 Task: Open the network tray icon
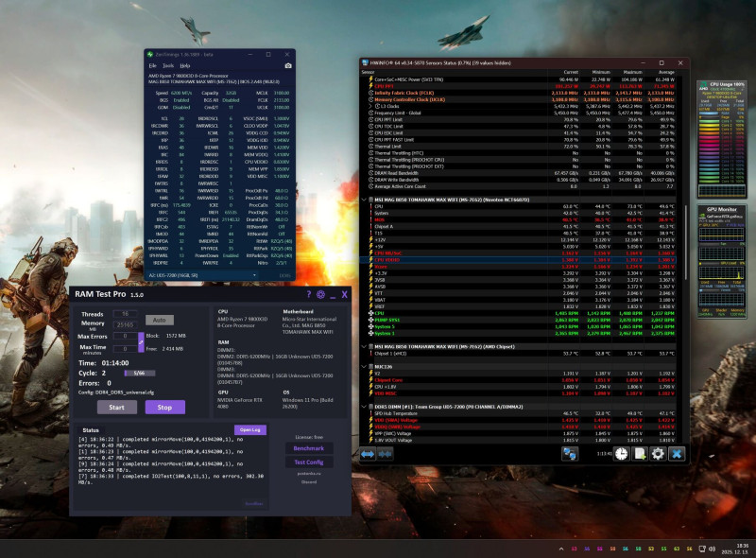point(702,549)
